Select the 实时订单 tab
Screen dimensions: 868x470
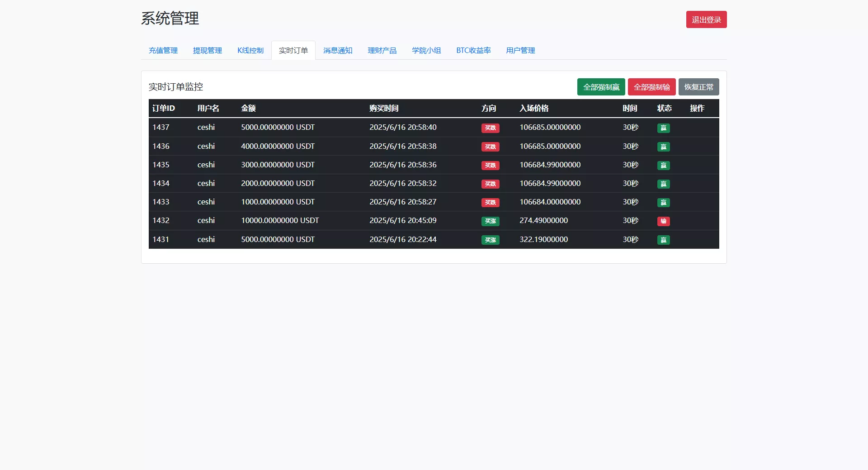click(x=293, y=51)
